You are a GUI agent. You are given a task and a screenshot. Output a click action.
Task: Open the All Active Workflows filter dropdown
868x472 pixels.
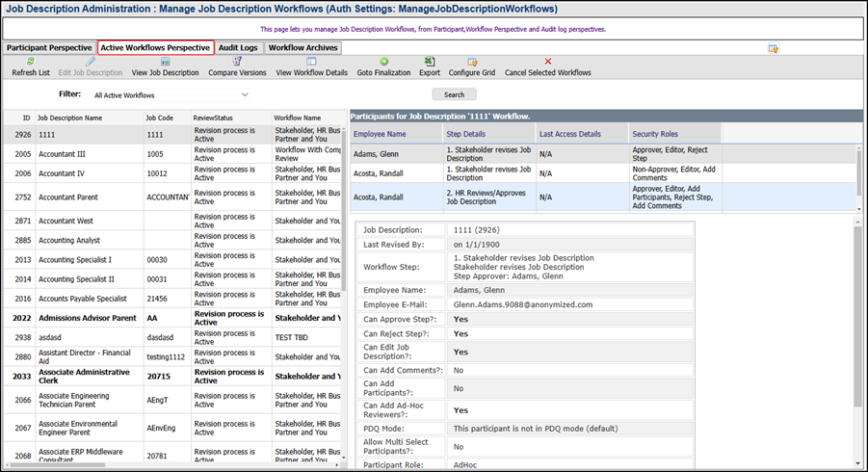click(x=171, y=95)
